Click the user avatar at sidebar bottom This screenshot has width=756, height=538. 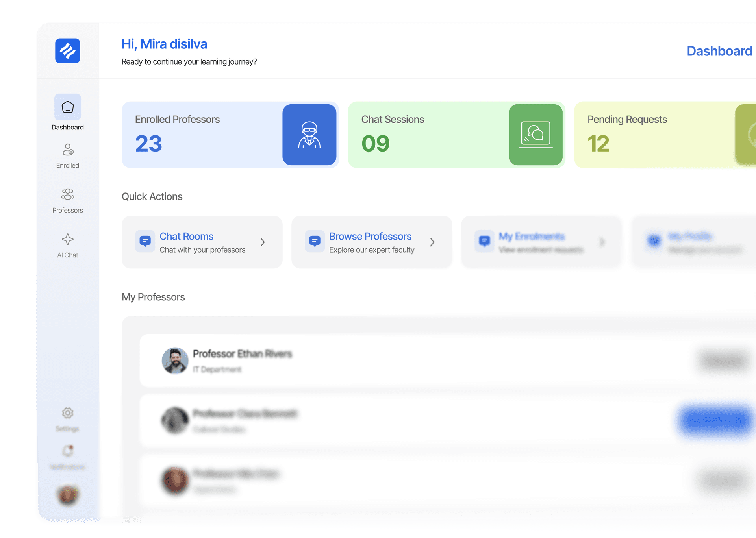pos(68,495)
